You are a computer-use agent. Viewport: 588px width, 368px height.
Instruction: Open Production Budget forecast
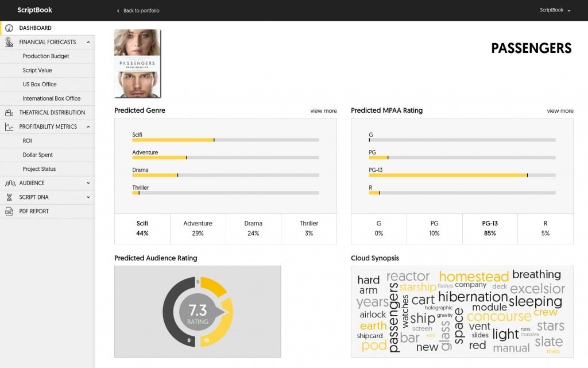48,56
